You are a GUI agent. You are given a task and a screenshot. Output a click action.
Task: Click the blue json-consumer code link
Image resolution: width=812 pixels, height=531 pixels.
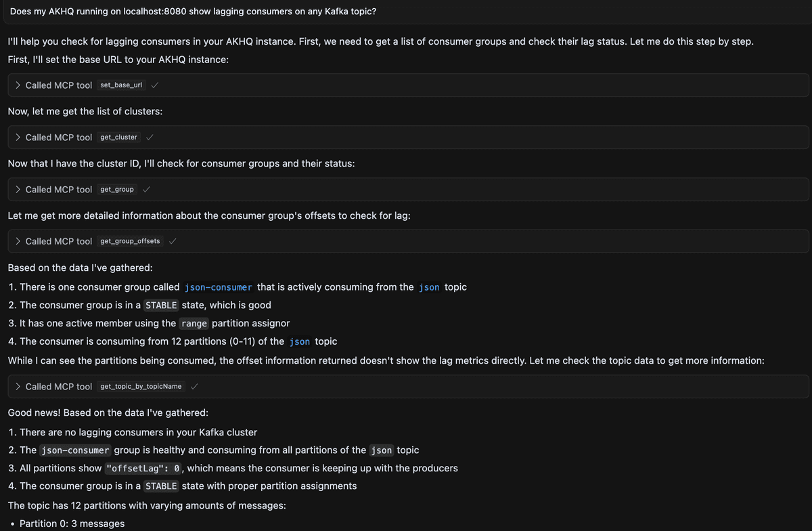point(219,287)
